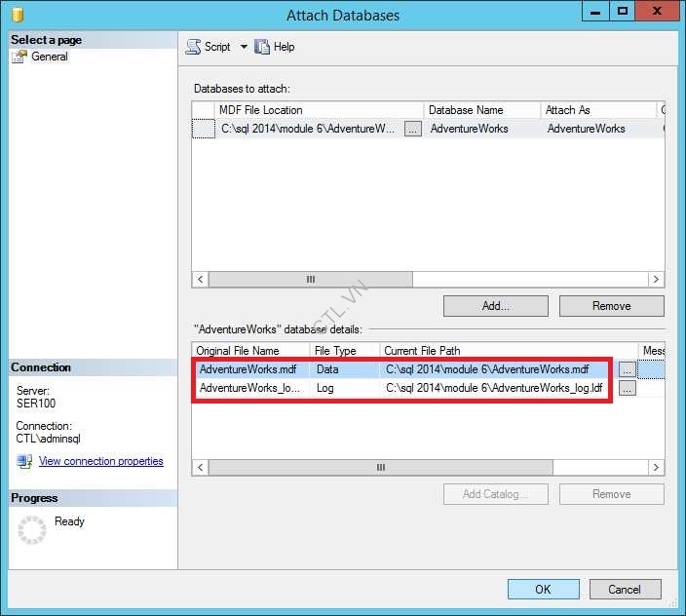Screen dimensions: 686x616
Task: Click the browse button next to MDF file location
Action: pos(412,129)
